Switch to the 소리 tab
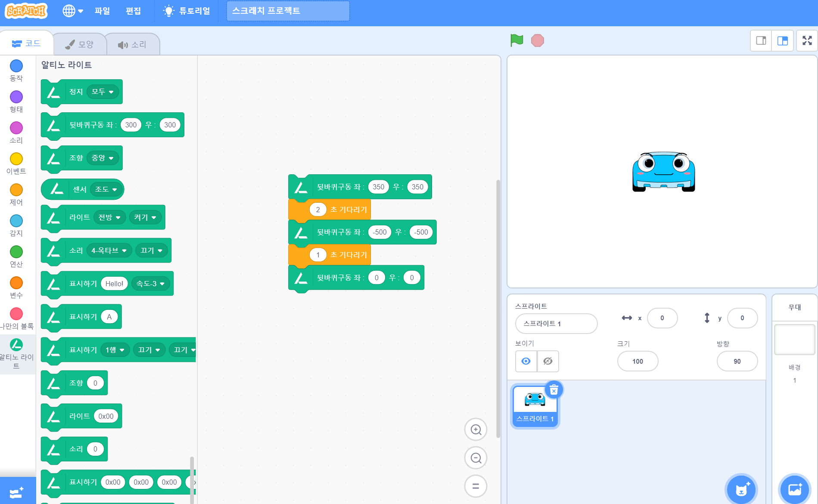This screenshot has width=818, height=504. pos(132,44)
